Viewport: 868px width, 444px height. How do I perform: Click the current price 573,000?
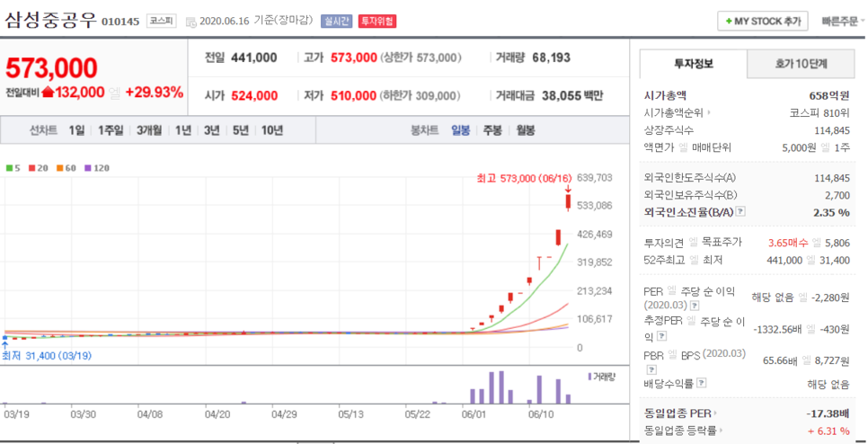pos(51,68)
